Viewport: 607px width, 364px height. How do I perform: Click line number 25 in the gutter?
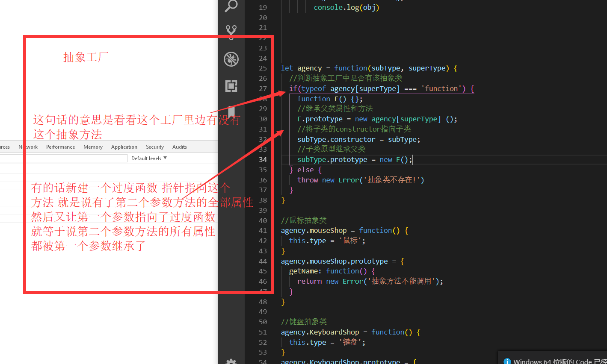263,68
